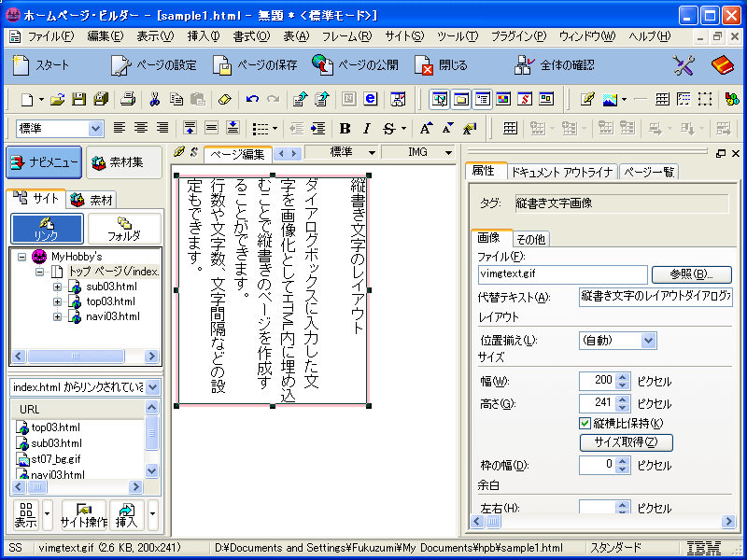Open file using the folder icon
The height and width of the screenshot is (560, 747).
[x=57, y=100]
